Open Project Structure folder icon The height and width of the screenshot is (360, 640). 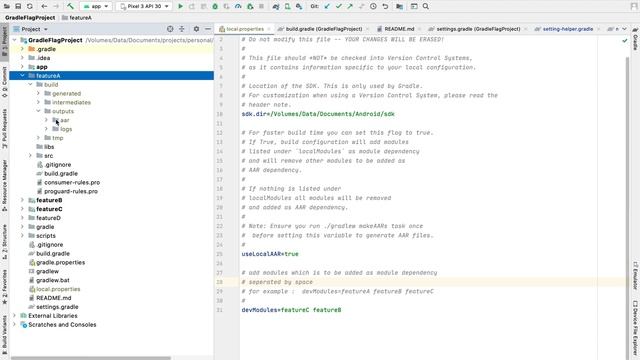coord(400,7)
